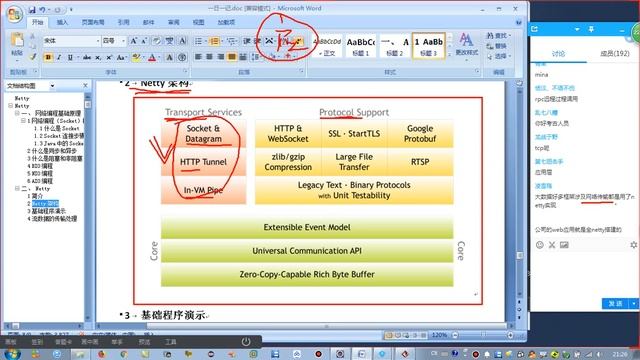This screenshot has height=360, width=640.
Task: Click the insert image icon in chat
Action: [564, 245]
